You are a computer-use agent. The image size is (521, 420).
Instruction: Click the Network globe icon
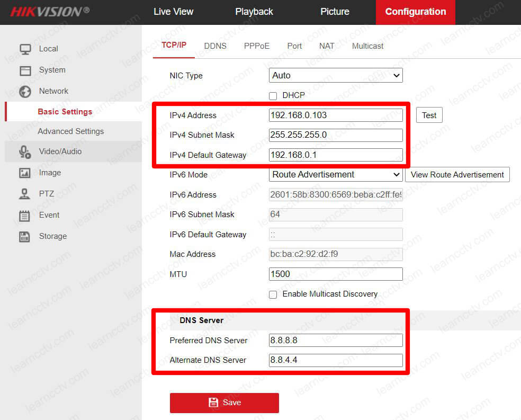click(x=25, y=92)
